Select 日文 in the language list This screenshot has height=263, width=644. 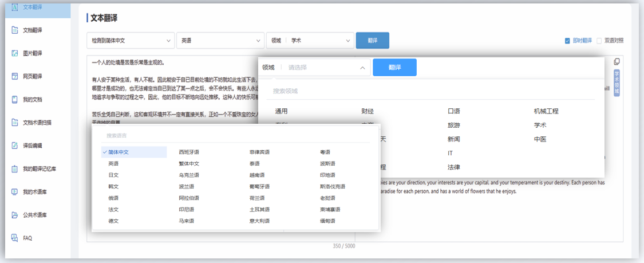113,175
